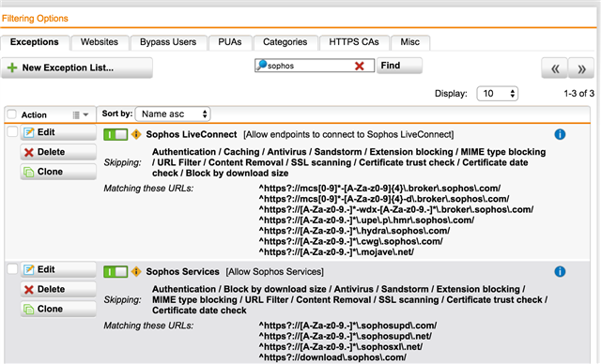
Task: Open the Sort by Name asc dropdown
Action: 173,114
